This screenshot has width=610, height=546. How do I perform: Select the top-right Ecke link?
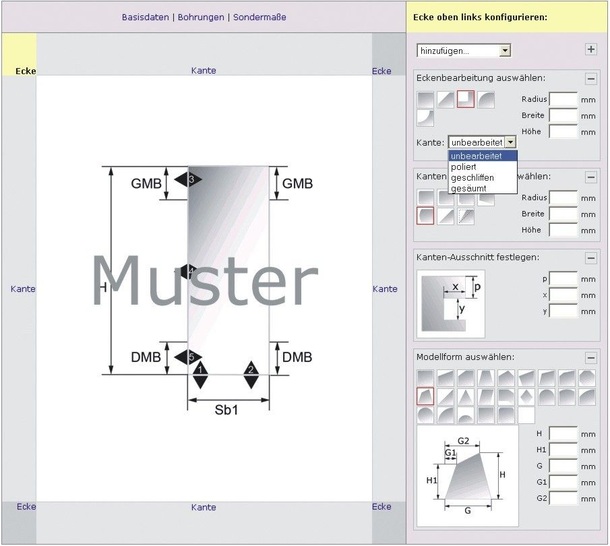pos(381,71)
